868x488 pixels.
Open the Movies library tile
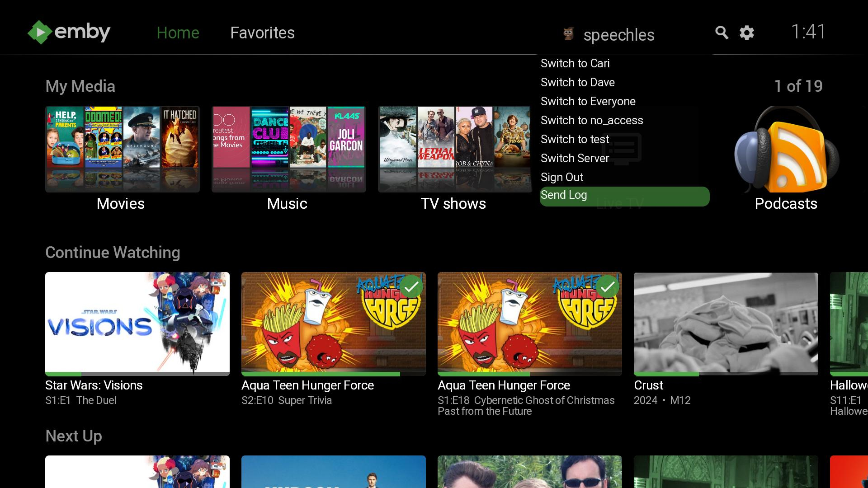click(122, 149)
